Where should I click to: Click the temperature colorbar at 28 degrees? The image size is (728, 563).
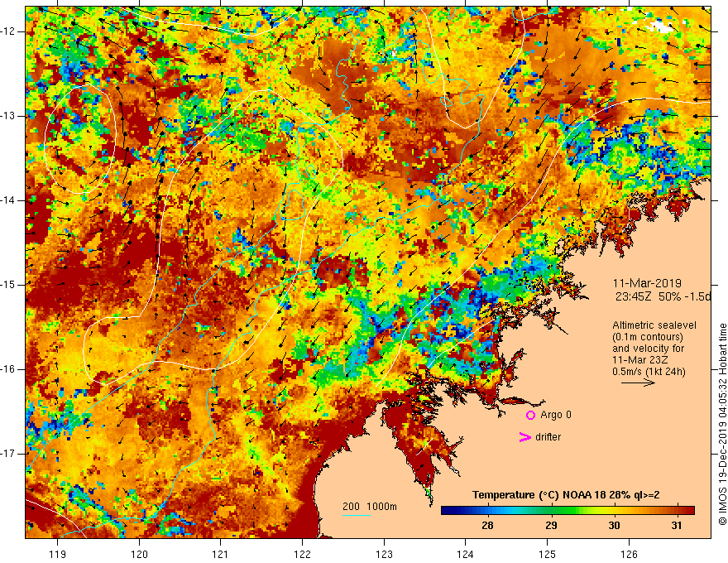(x=487, y=510)
